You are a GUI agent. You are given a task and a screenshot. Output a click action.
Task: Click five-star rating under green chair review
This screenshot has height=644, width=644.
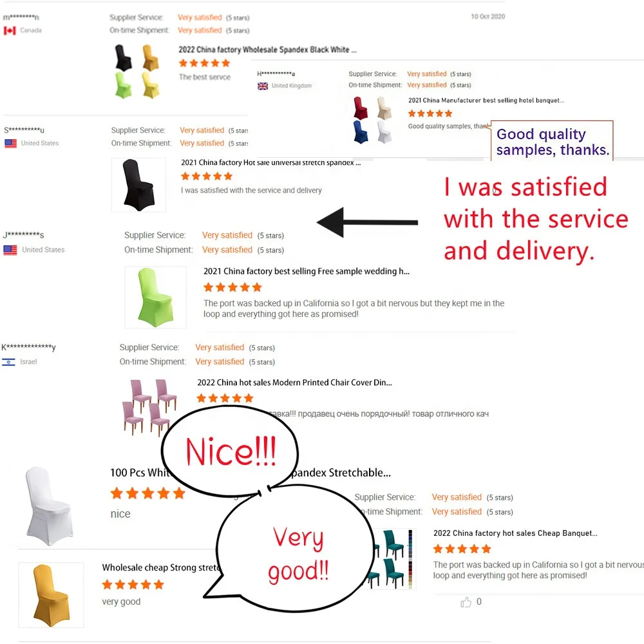[x=233, y=287]
